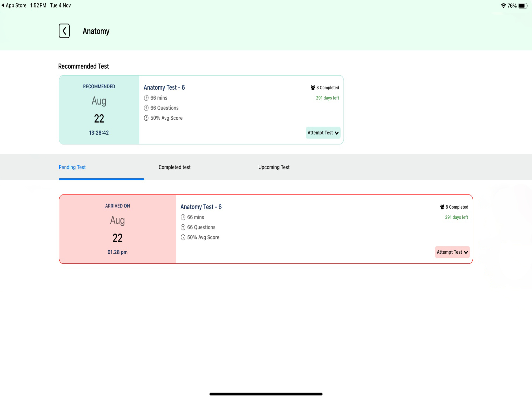Click the 50% Avg Score text in pending card
The image size is (532, 399).
(x=203, y=237)
